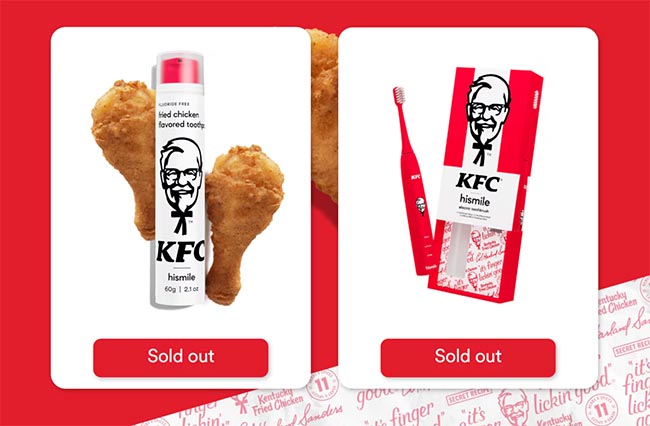The height and width of the screenshot is (426, 650).
Task: Open the KFC fried chicken toothpaste tube image
Action: [181, 179]
